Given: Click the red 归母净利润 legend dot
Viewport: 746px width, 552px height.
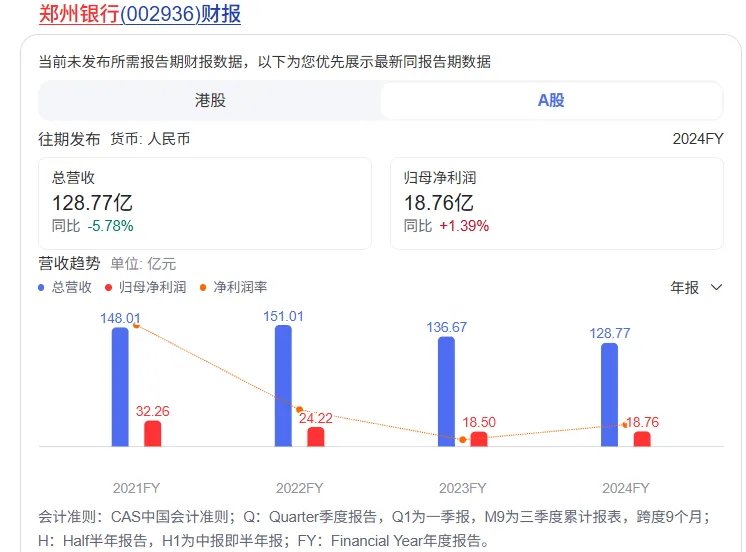Looking at the screenshot, I should click(x=108, y=287).
